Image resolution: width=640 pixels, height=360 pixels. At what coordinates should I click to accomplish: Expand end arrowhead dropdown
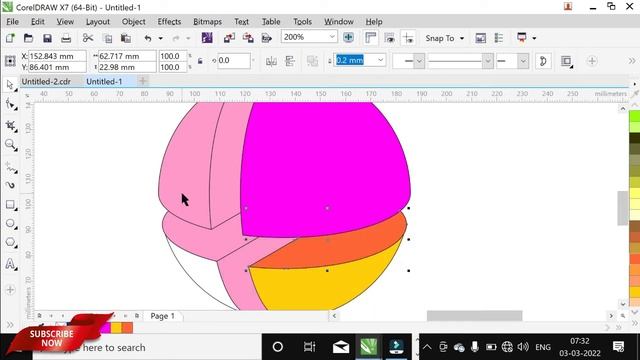(x=523, y=61)
